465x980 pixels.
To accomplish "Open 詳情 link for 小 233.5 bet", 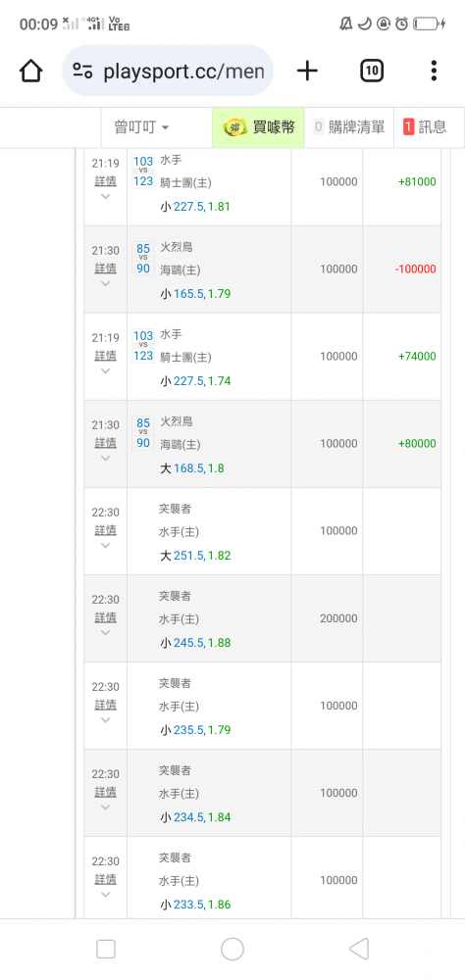I will 105,879.
